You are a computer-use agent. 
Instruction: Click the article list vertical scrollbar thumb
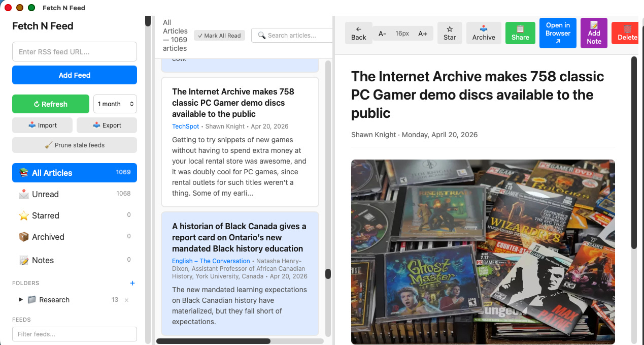[328, 274]
